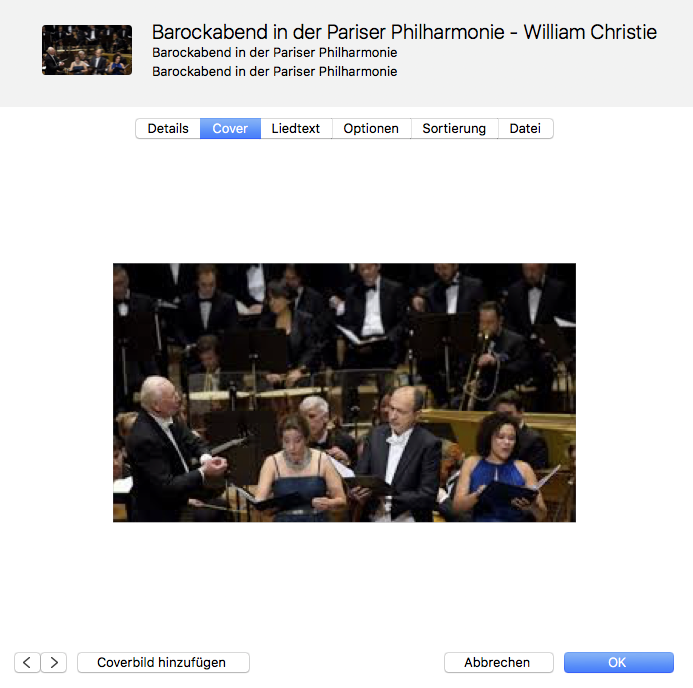Switch to the Details tab
Screen dimensions: 693x688
(x=168, y=128)
